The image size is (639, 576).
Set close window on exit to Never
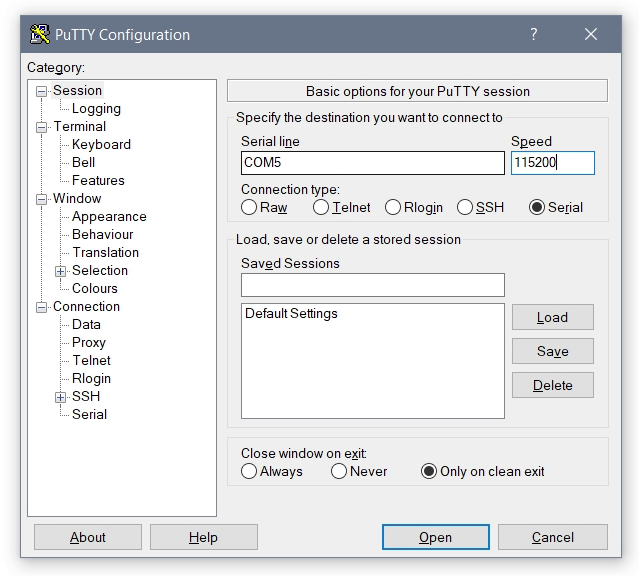tap(339, 471)
